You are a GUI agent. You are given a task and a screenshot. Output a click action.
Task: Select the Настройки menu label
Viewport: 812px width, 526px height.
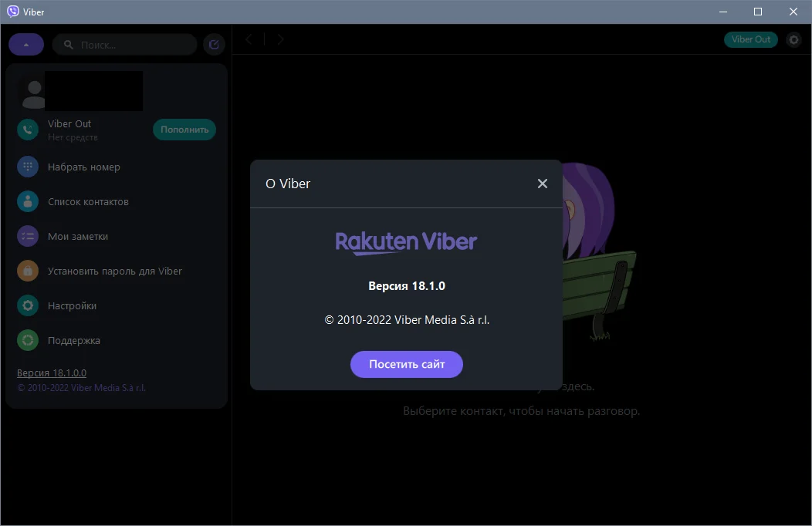[x=72, y=305]
